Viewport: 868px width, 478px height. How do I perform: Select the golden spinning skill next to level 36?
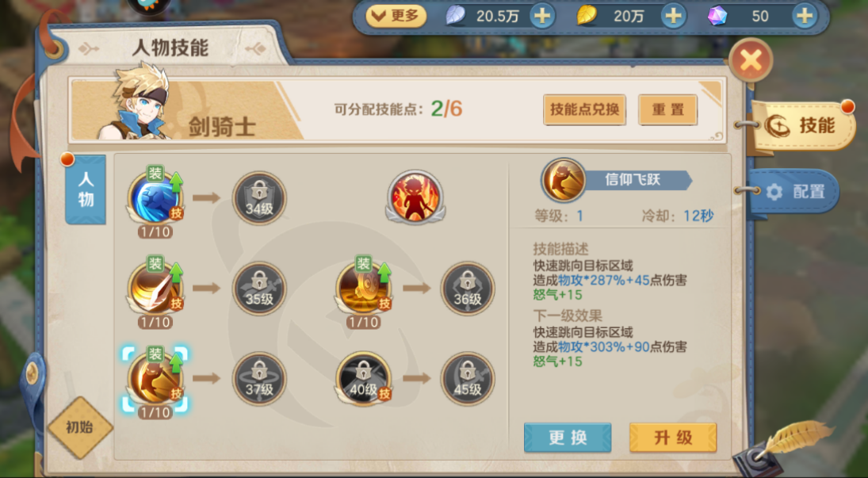(x=363, y=288)
